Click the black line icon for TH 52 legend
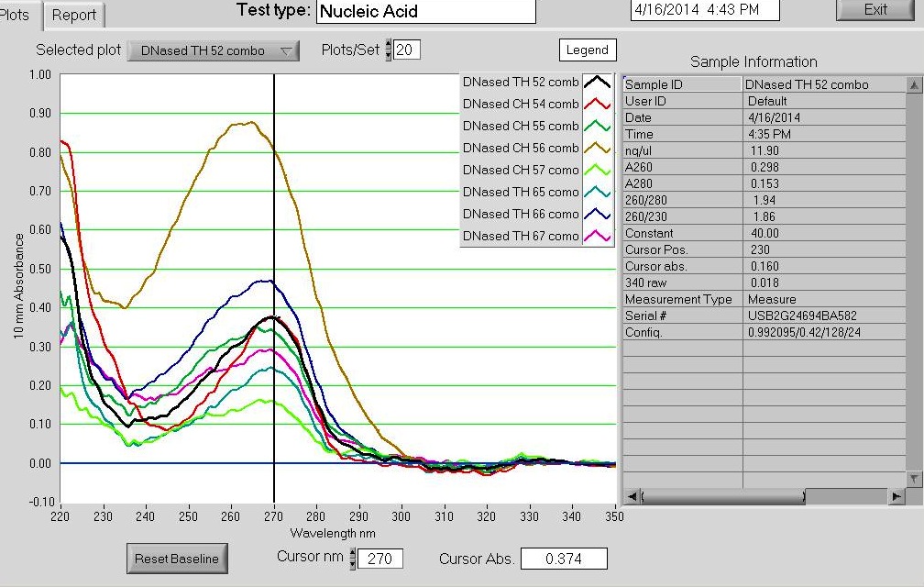Image resolution: width=924 pixels, height=587 pixels. click(597, 83)
